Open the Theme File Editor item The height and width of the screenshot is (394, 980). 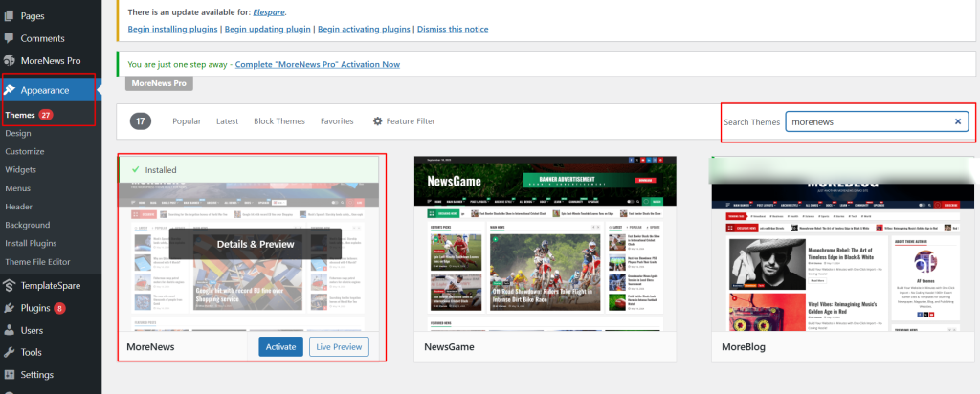37,262
